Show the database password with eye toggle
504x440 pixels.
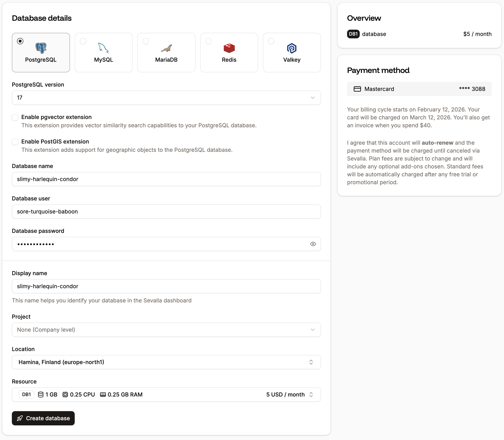[x=313, y=244]
